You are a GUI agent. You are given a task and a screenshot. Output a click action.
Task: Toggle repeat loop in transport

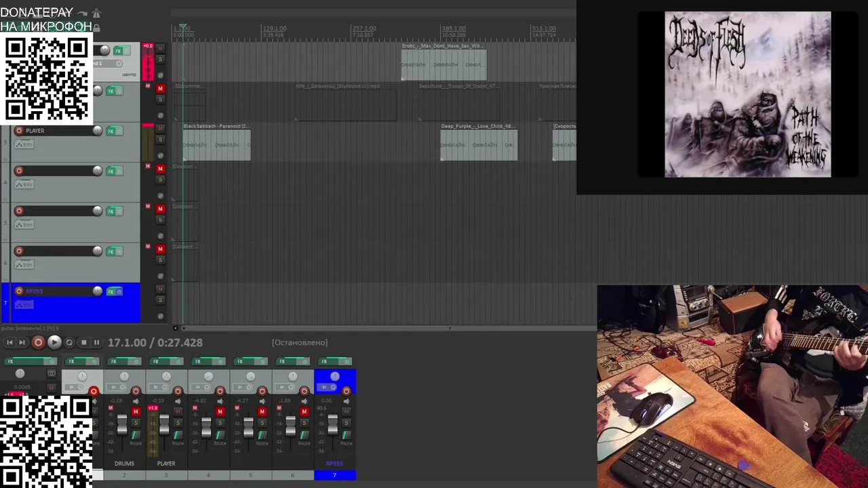coord(69,342)
